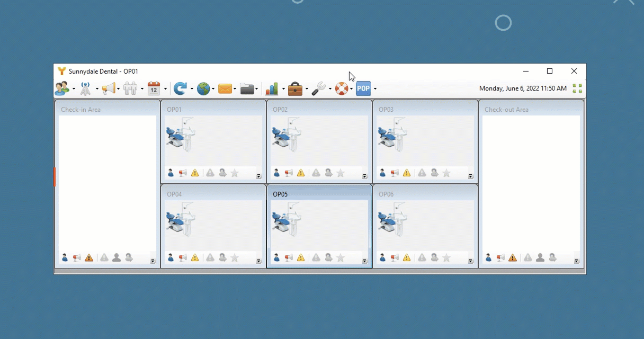
Task: Expand the dropdown arrow beside the wrench icon
Action: pos(329,89)
